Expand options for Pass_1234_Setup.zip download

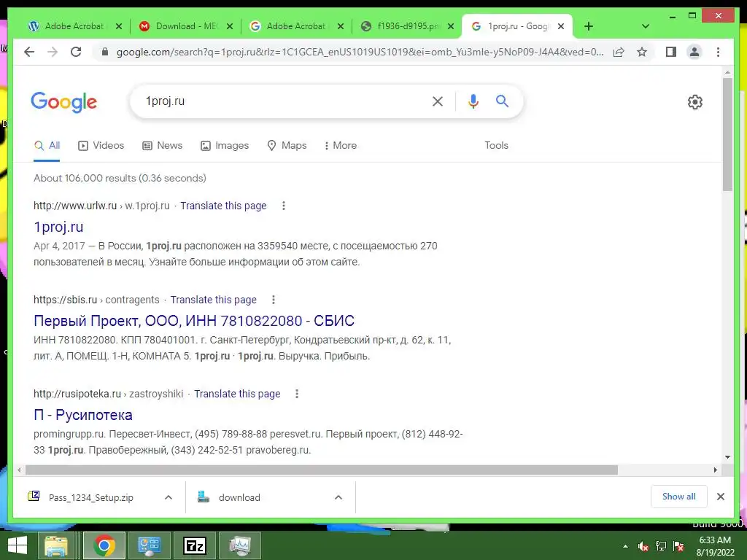click(169, 497)
